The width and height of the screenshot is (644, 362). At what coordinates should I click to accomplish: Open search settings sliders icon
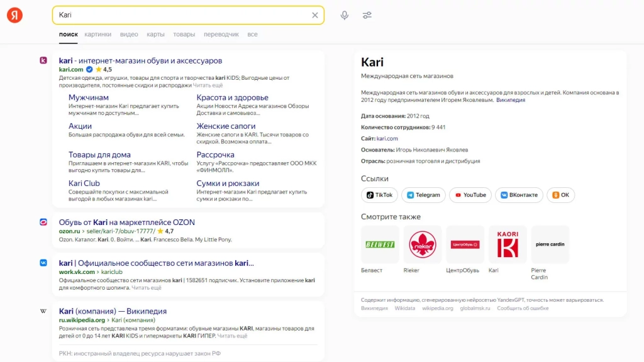[x=367, y=15]
